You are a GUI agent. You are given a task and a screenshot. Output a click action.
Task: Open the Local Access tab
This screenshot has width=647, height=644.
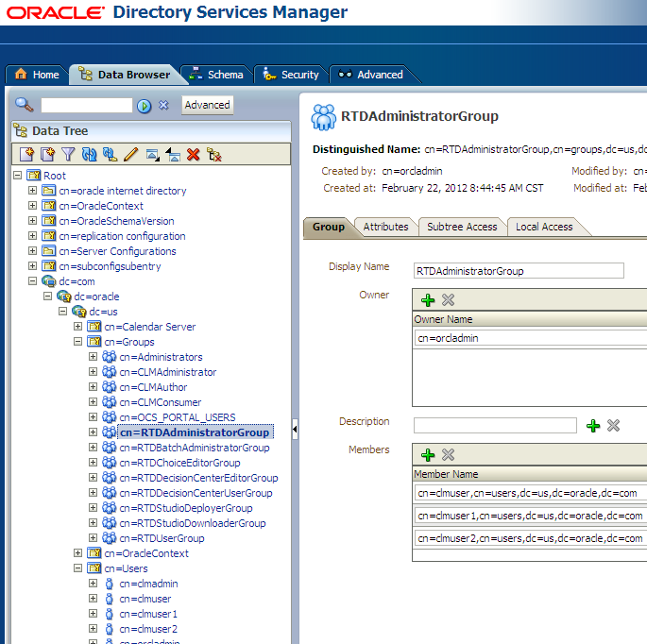point(544,227)
